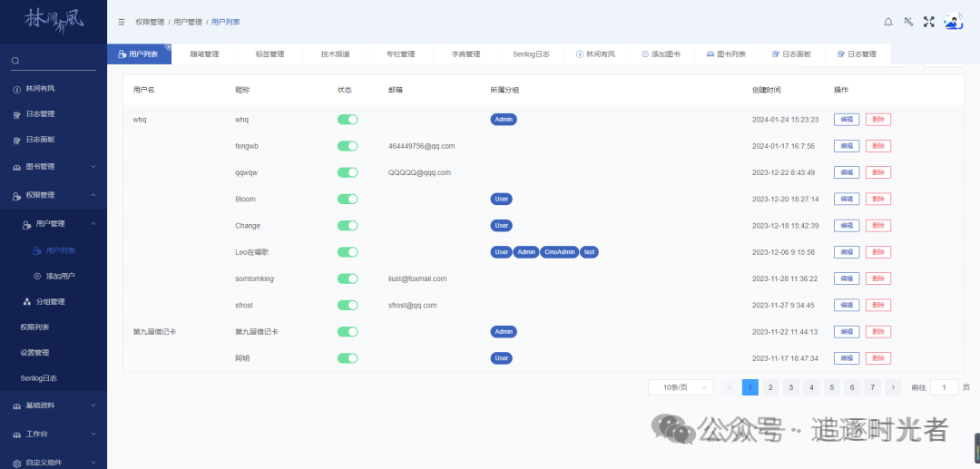Click the sidebar search magnifier icon
Image resolution: width=980 pixels, height=469 pixels.
click(15, 61)
